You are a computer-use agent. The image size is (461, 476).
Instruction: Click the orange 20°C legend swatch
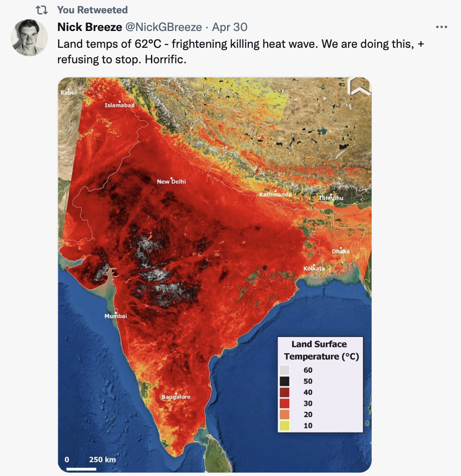click(285, 414)
